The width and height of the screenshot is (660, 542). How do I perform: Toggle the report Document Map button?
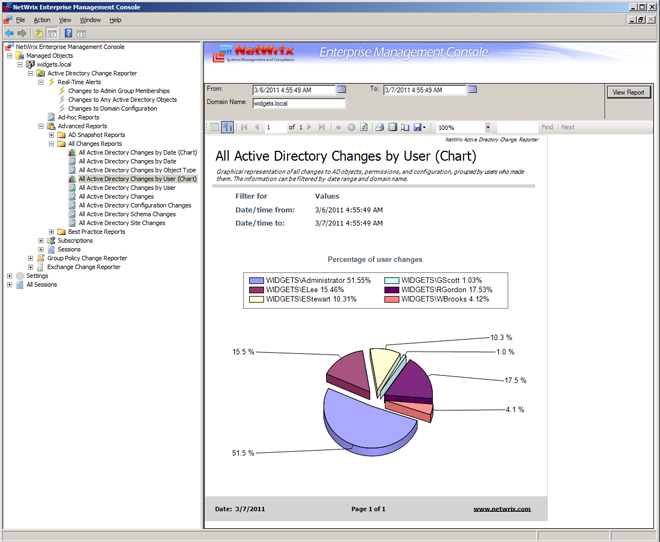point(214,127)
